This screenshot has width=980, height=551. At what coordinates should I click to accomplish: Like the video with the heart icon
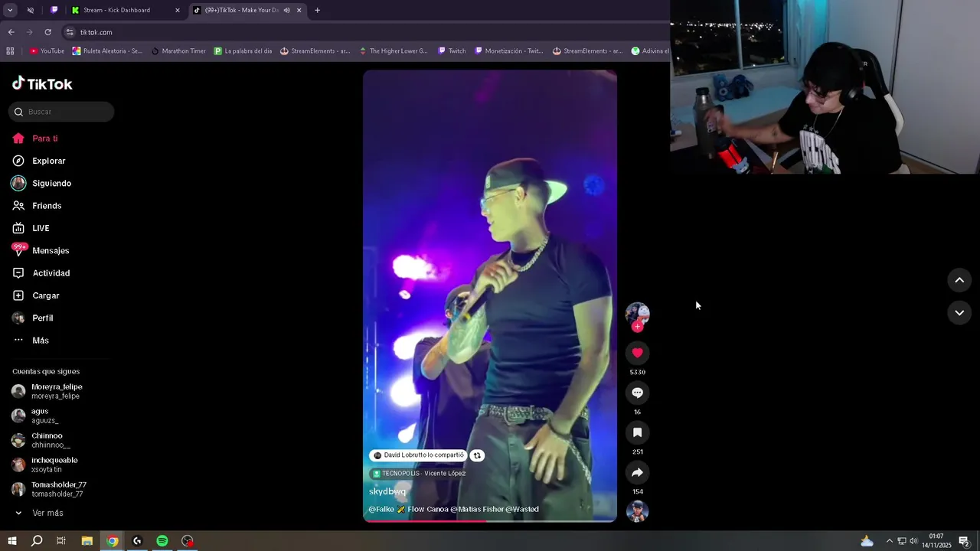point(637,353)
